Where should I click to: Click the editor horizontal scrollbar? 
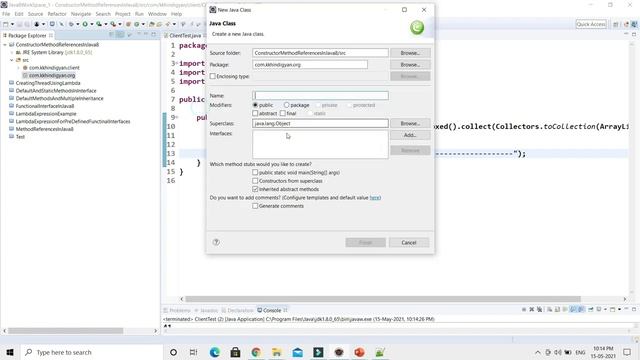(383, 299)
